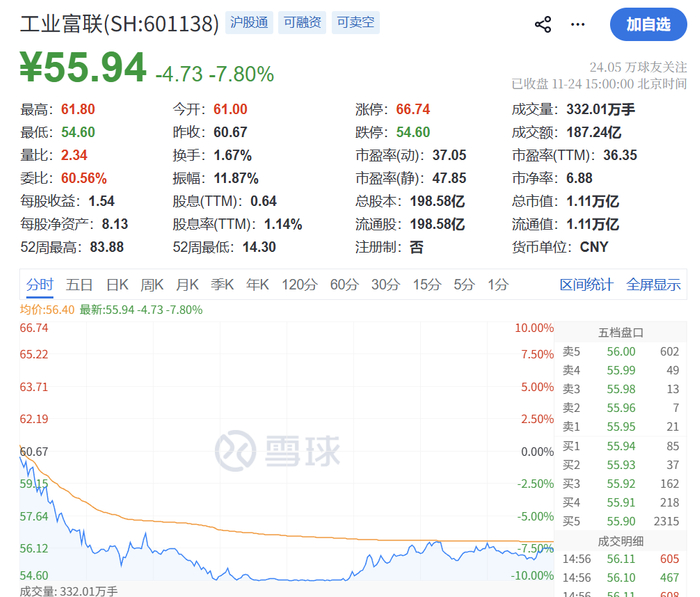
Task: Click the 沪股通 tag
Action: tap(249, 22)
